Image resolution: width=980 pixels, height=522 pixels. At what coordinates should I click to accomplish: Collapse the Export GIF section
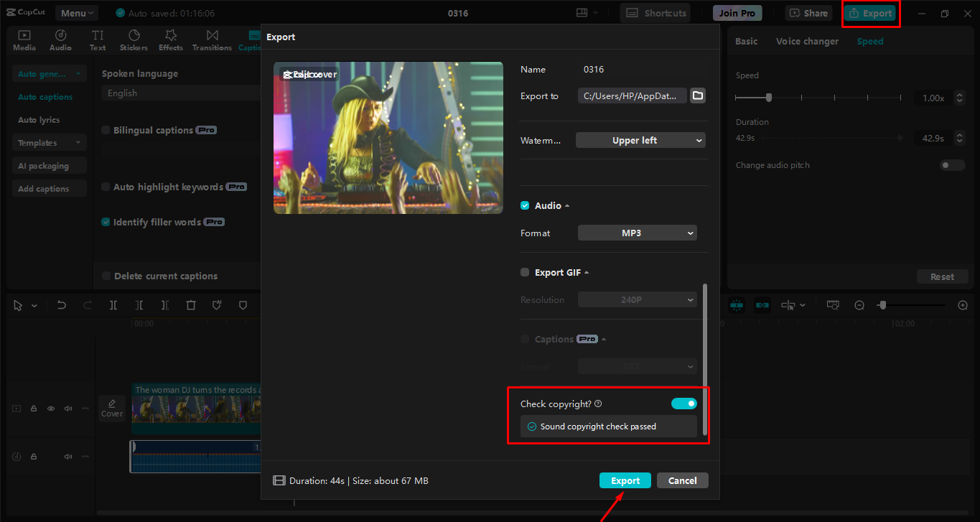click(x=585, y=272)
